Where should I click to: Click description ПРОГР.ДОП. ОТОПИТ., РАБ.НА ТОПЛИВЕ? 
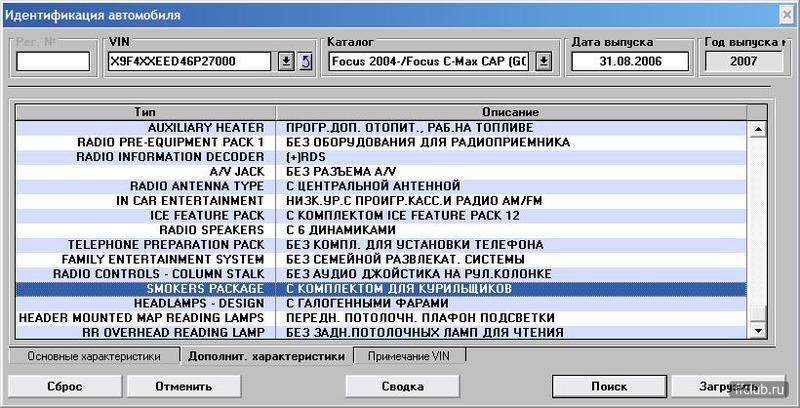pyautogui.click(x=409, y=128)
